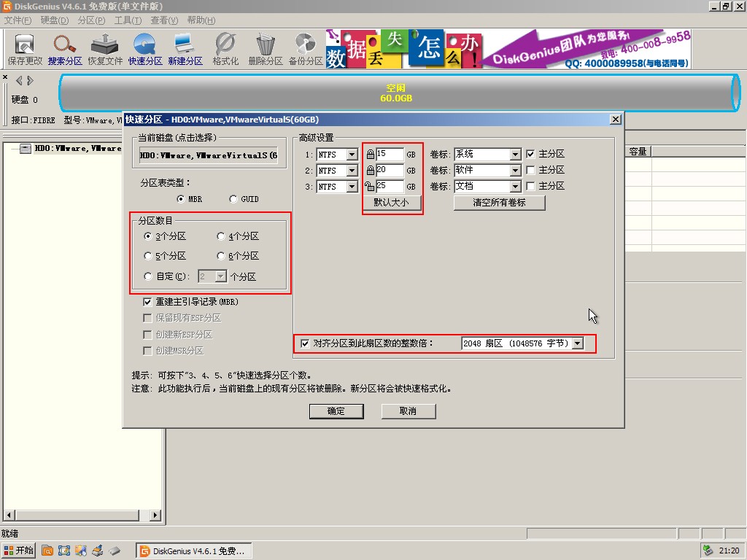Expand the 卷标 系统 label dropdown
Viewport: 747px width, 560px height.
pos(516,155)
